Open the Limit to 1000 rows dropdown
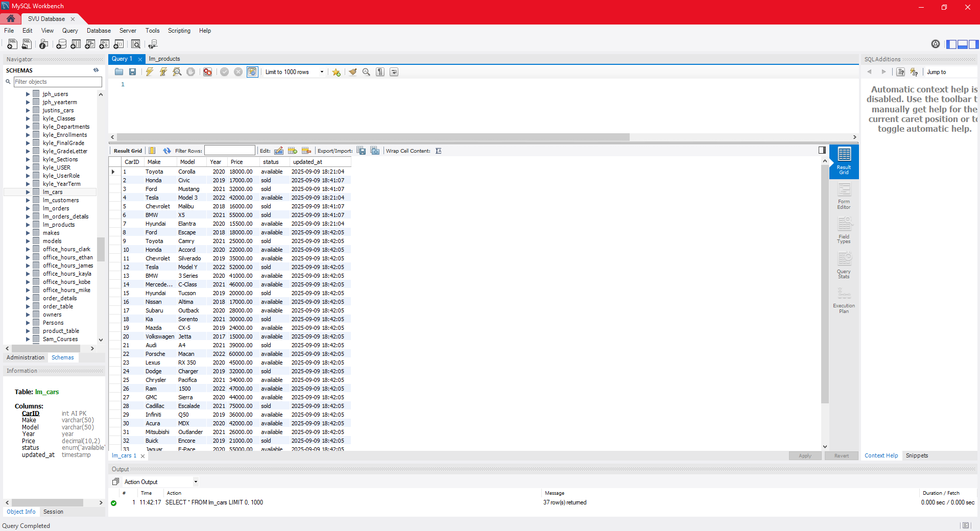Viewport: 980px width, 531px height. coord(322,72)
